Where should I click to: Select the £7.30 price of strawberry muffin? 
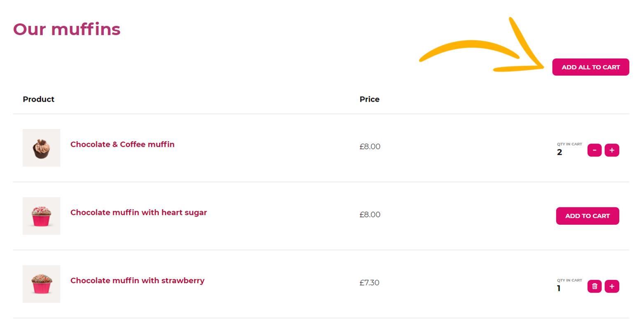click(x=370, y=283)
